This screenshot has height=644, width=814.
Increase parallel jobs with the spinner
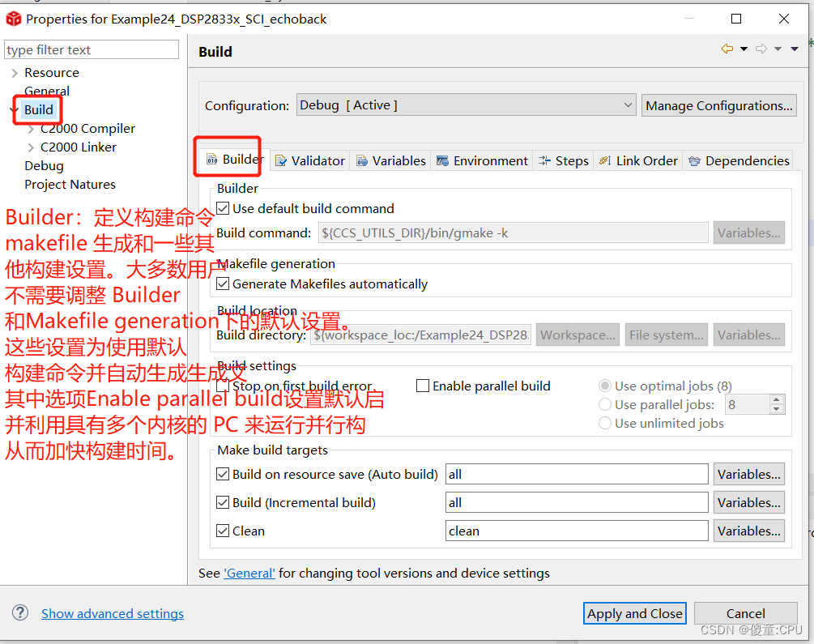point(777,399)
